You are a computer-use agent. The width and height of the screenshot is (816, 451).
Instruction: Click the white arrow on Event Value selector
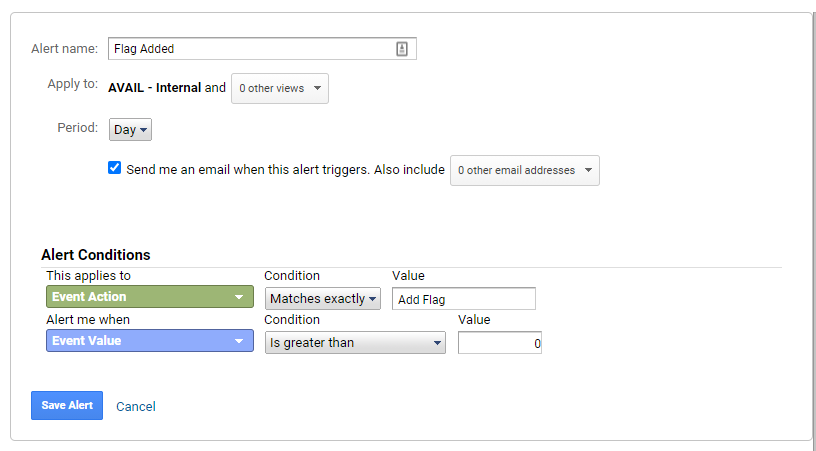click(x=239, y=341)
